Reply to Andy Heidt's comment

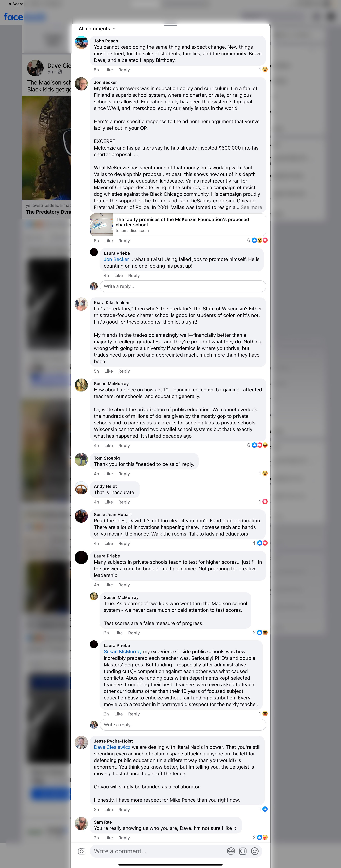tap(124, 502)
